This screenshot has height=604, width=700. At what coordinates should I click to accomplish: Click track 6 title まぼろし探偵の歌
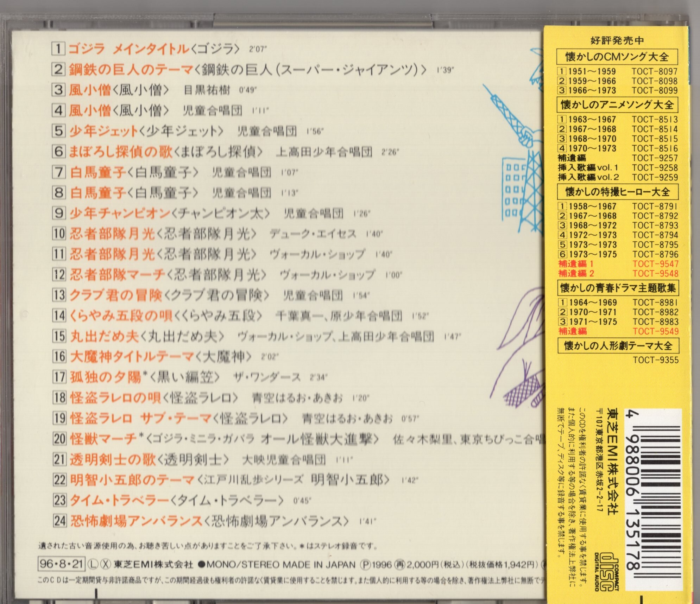121,152
